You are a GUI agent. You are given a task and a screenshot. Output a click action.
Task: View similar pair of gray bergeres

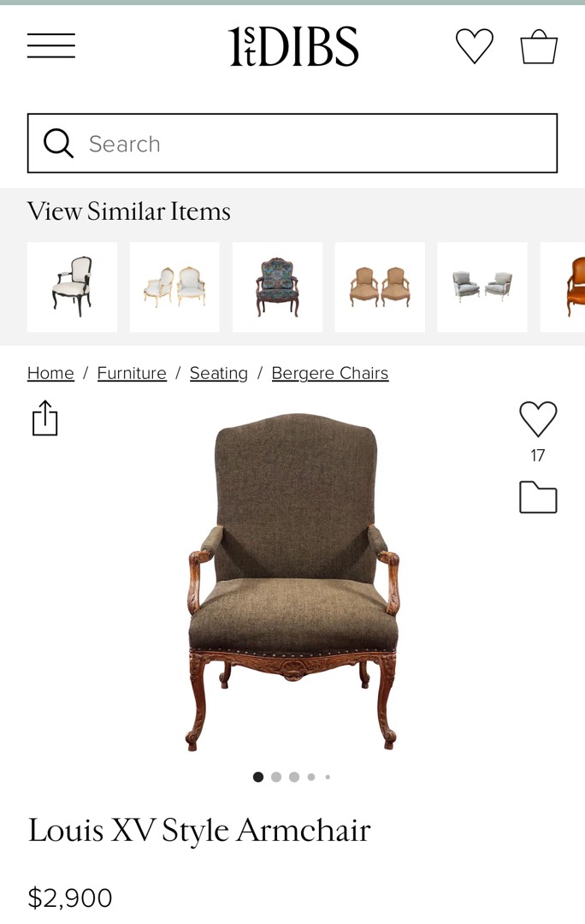(x=482, y=287)
